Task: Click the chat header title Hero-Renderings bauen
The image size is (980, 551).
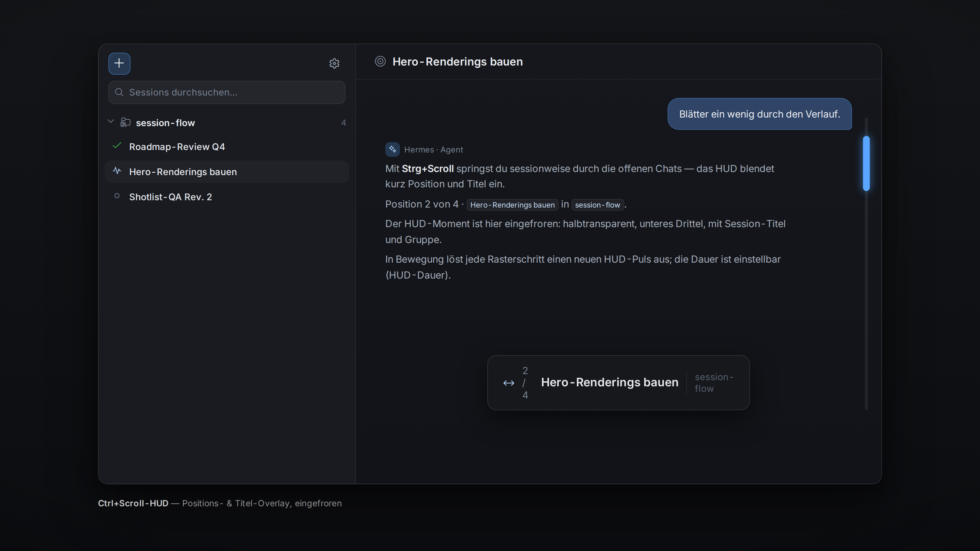Action: tap(458, 62)
